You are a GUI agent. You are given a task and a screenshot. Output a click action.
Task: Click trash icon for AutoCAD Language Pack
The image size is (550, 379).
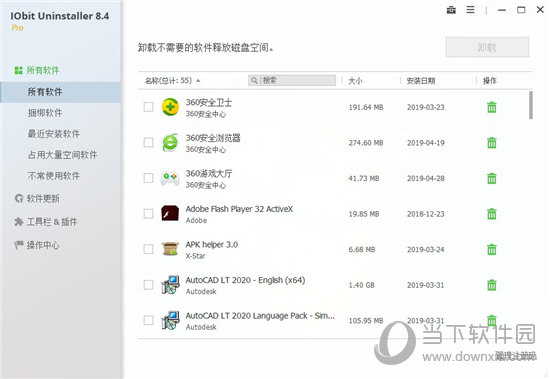pos(492,320)
